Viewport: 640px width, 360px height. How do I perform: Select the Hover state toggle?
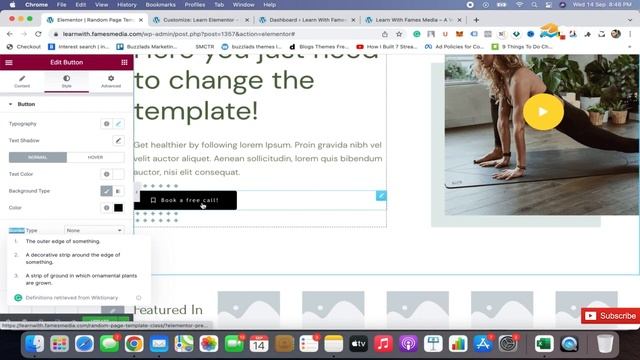96,157
